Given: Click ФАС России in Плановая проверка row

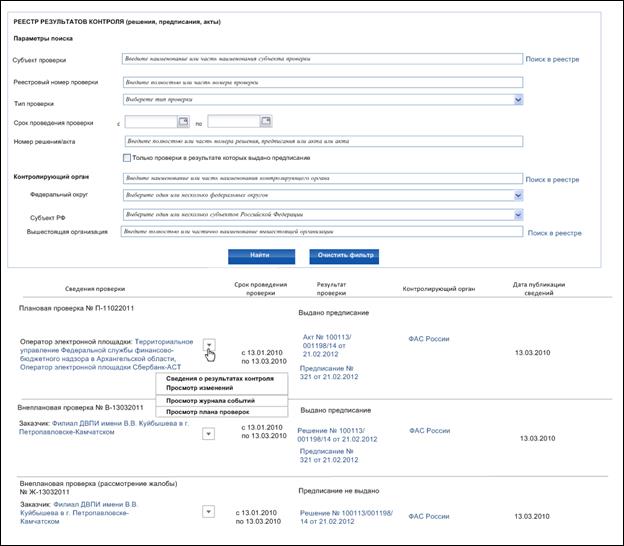Looking at the screenshot, I should click(429, 339).
